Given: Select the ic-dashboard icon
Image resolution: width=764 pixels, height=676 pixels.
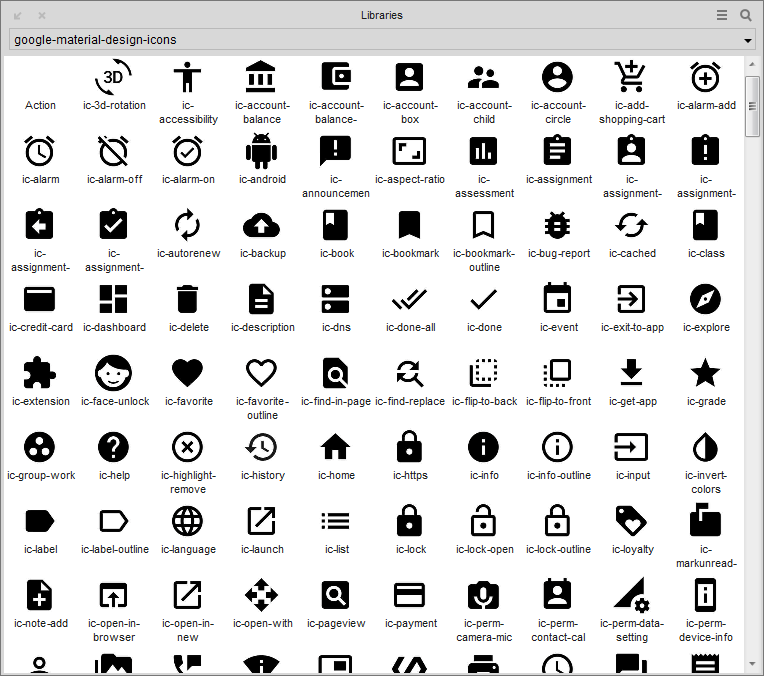Looking at the screenshot, I should [114, 299].
